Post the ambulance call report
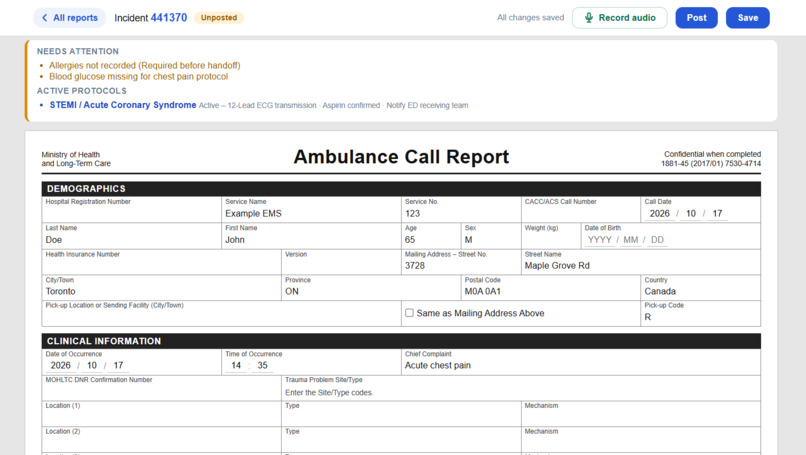 [x=696, y=17]
